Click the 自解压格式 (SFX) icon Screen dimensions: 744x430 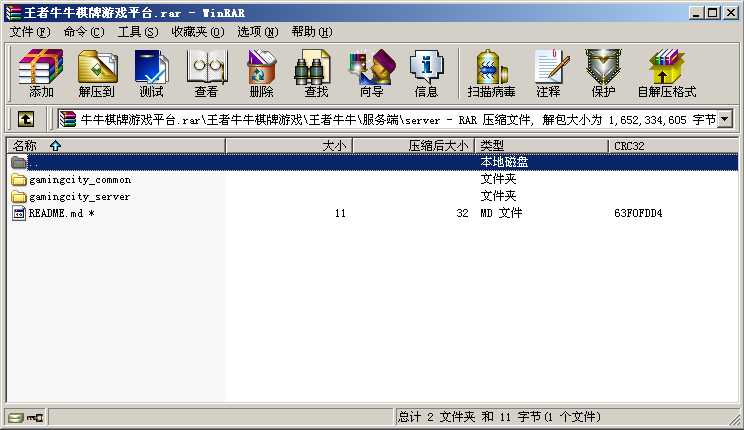(667, 73)
